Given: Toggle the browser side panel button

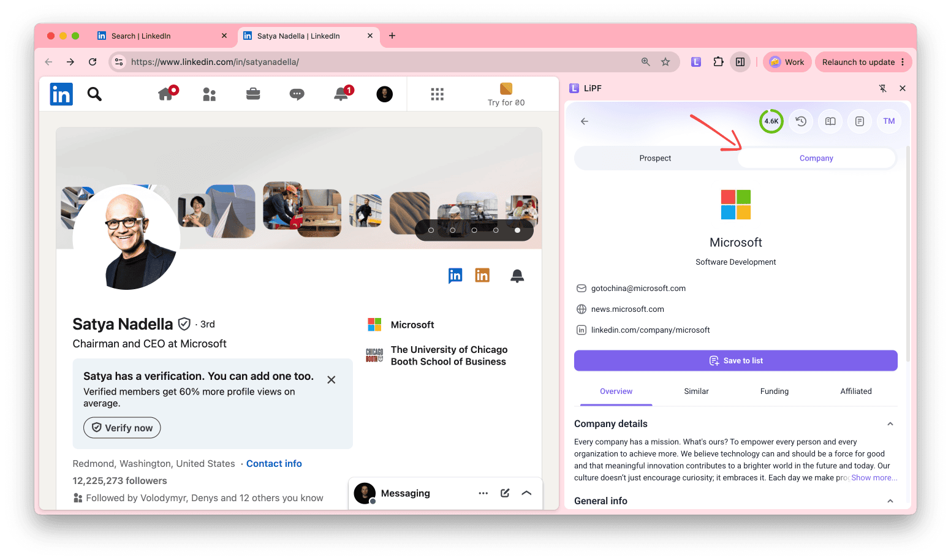Looking at the screenshot, I should (x=740, y=62).
